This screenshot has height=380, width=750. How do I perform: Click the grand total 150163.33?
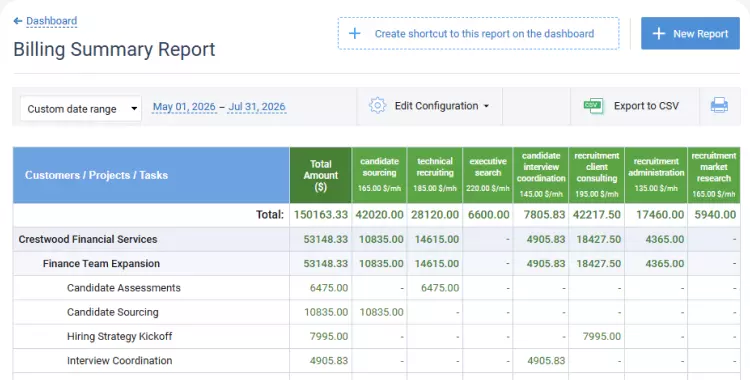coord(321,214)
